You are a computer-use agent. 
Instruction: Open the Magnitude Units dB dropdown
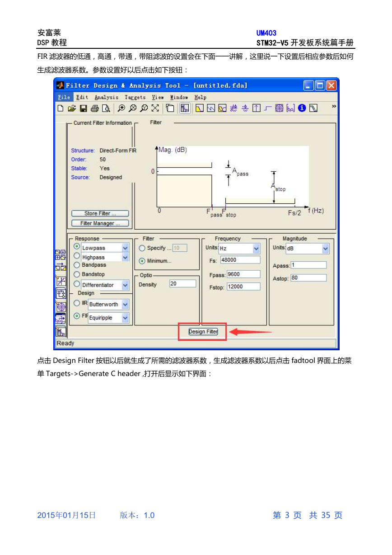[326, 249]
